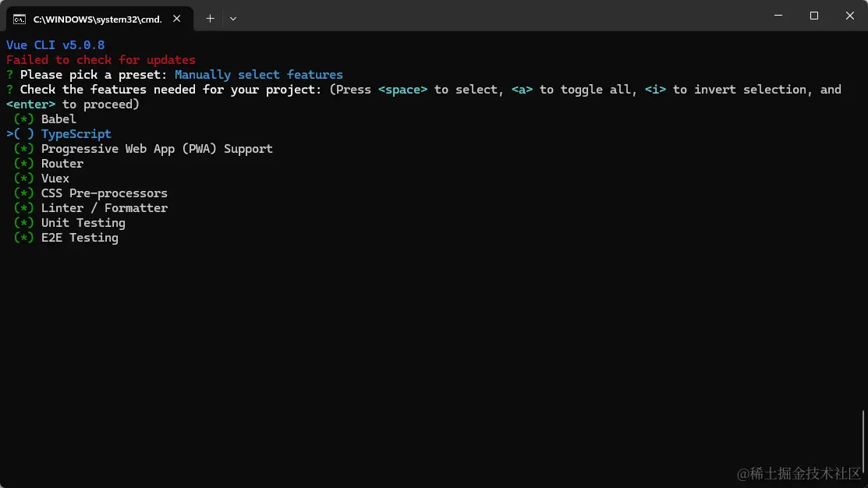Click the 'Unit Testing' label
868x488 pixels.
tap(83, 223)
